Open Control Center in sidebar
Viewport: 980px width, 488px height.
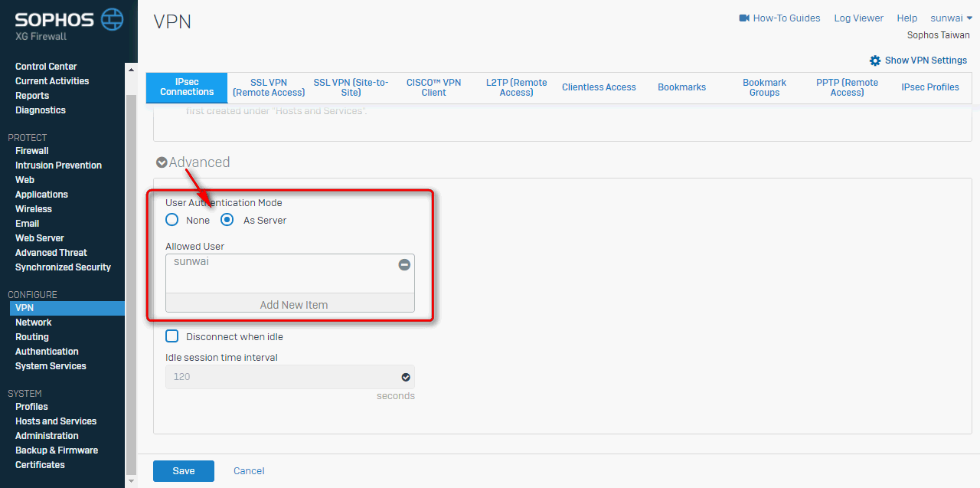pyautogui.click(x=46, y=67)
